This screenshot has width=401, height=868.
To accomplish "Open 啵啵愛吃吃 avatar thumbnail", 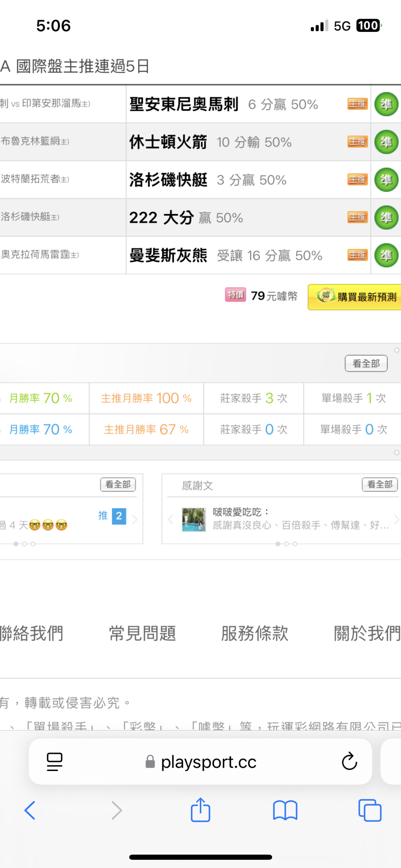I will coord(193,520).
